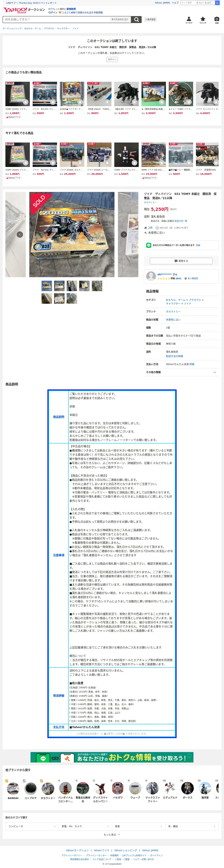
Task: Click the Yahoo!かんたん決済 詳細 link
Action: click(192, 364)
